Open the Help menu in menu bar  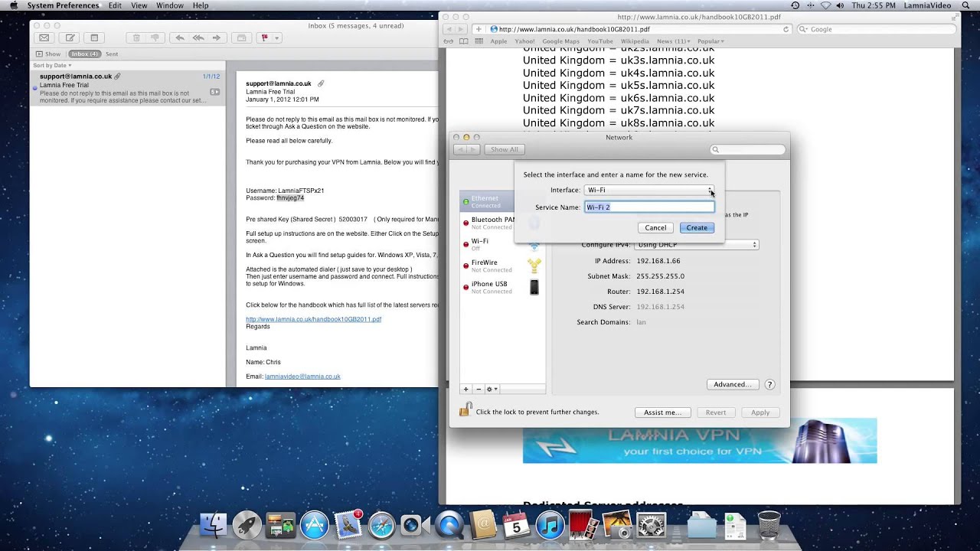click(201, 5)
